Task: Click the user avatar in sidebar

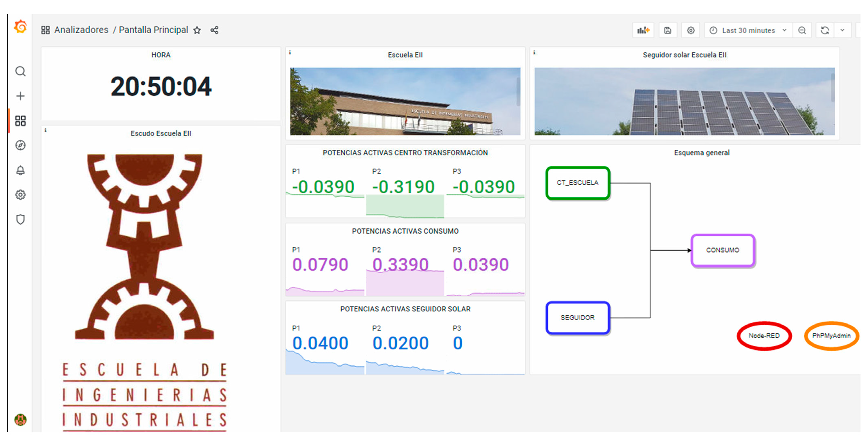Action: coord(20,419)
